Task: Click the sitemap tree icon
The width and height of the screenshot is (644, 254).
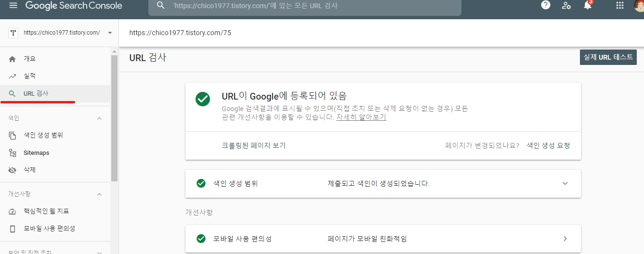Action: coord(13,153)
